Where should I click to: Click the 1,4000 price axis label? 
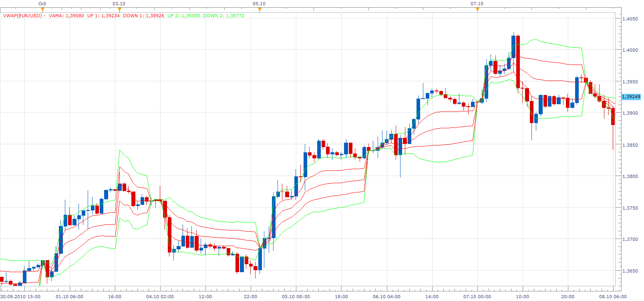click(x=630, y=50)
